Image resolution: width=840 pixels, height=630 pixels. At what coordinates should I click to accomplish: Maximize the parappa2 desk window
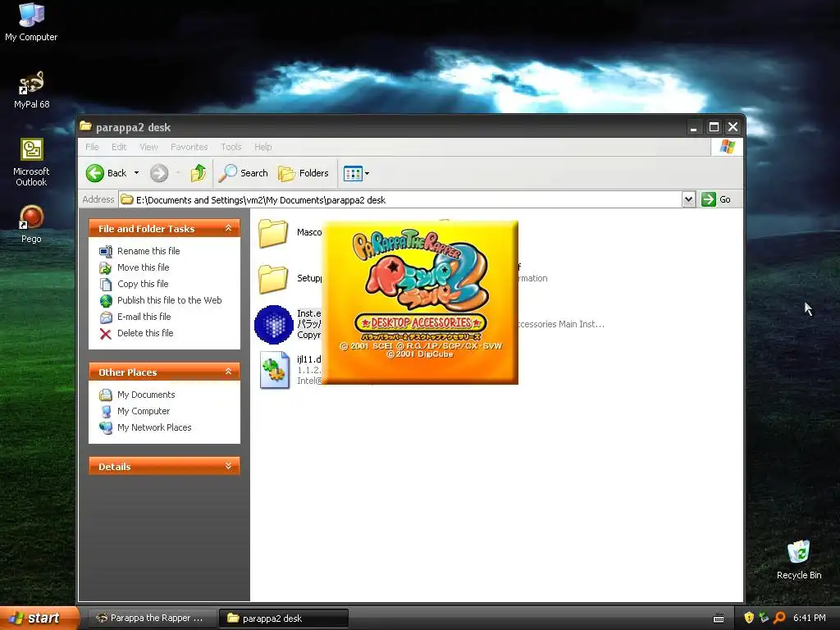714,127
